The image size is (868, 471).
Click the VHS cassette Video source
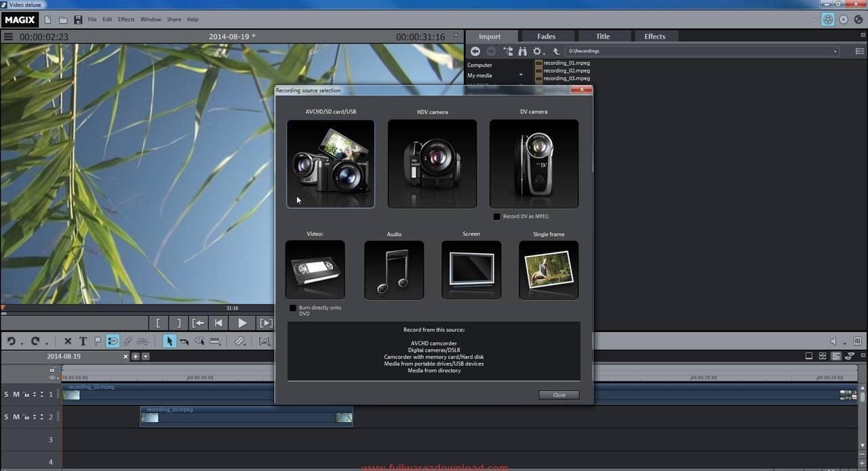[315, 269]
